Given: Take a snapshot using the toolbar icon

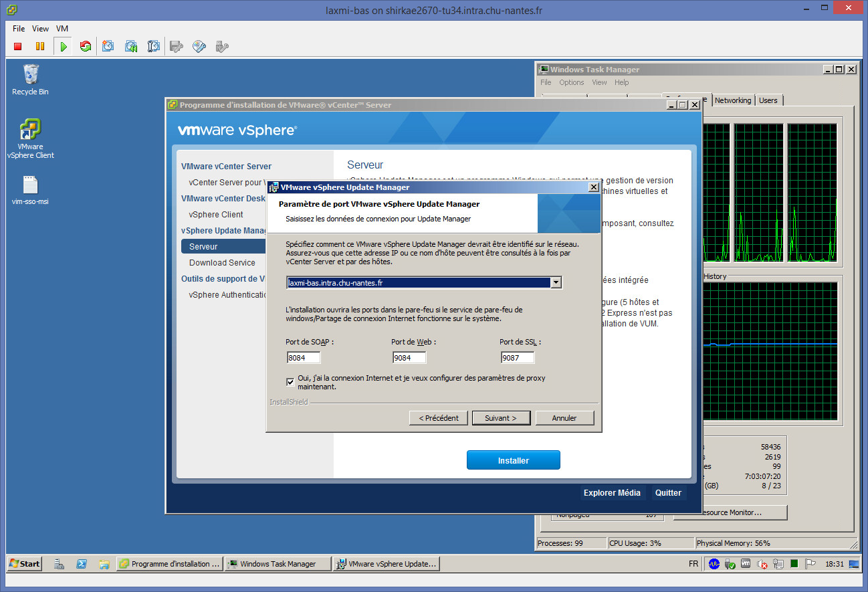Looking at the screenshot, I should click(108, 46).
